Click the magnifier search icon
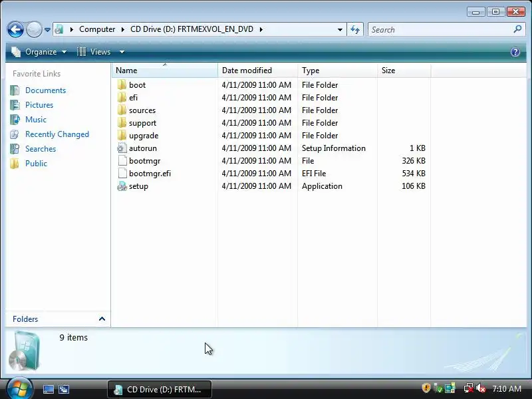Image resolution: width=532 pixels, height=399 pixels. click(x=517, y=29)
